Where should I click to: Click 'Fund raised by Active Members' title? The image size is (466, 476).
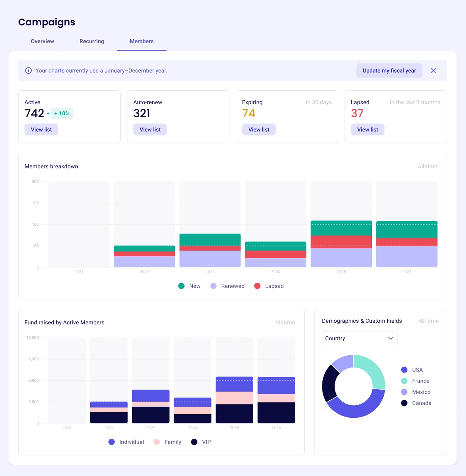pos(64,322)
